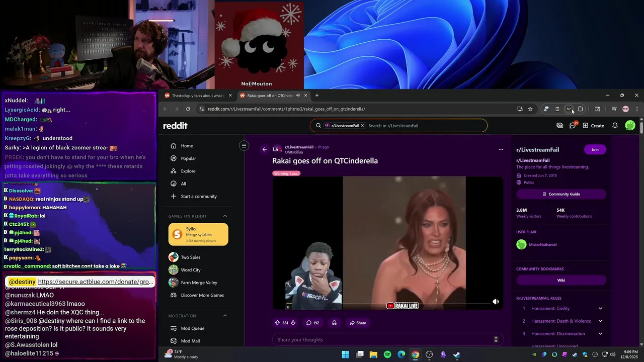The height and width of the screenshot is (362, 644).
Task: Share the post
Action: (x=358, y=323)
